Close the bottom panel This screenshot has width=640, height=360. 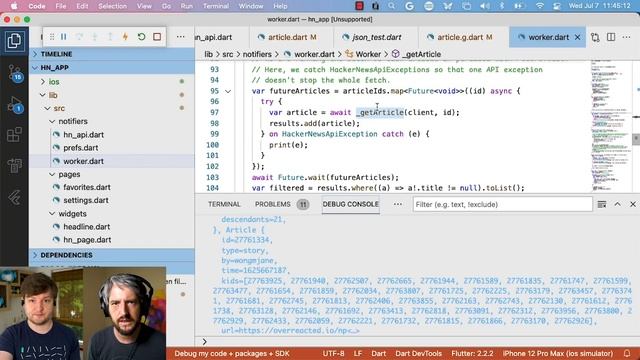coord(633,204)
